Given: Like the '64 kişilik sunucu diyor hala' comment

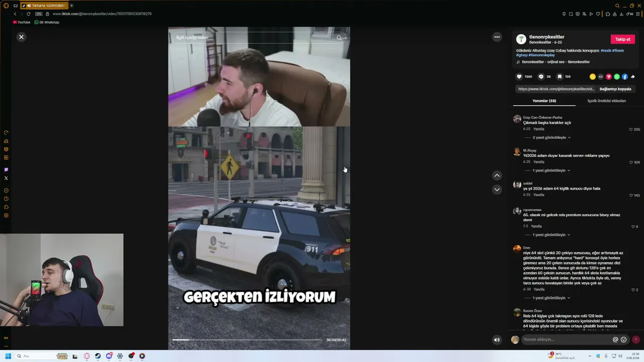Looking at the screenshot, I should coord(631,195).
